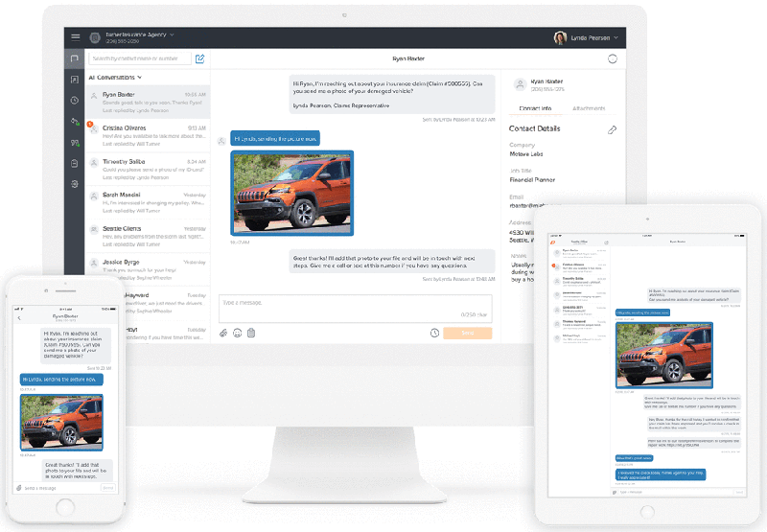The image size is (767, 532).
Task: Click the unread badge on Cristina Olivares
Action: point(90,125)
